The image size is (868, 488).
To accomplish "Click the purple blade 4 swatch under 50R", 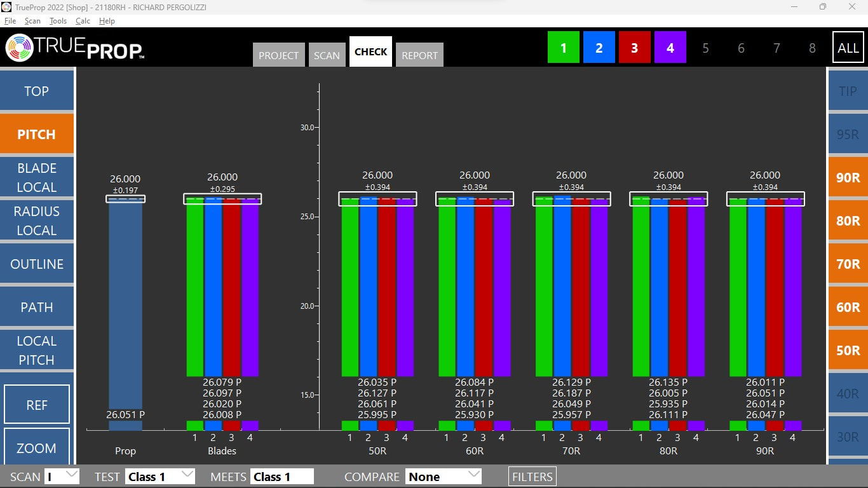I will tap(405, 426).
